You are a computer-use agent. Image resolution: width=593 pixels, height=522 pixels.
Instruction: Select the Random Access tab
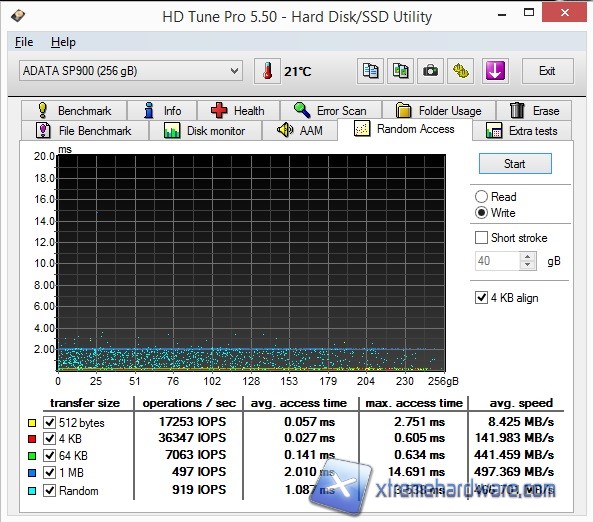click(x=405, y=129)
